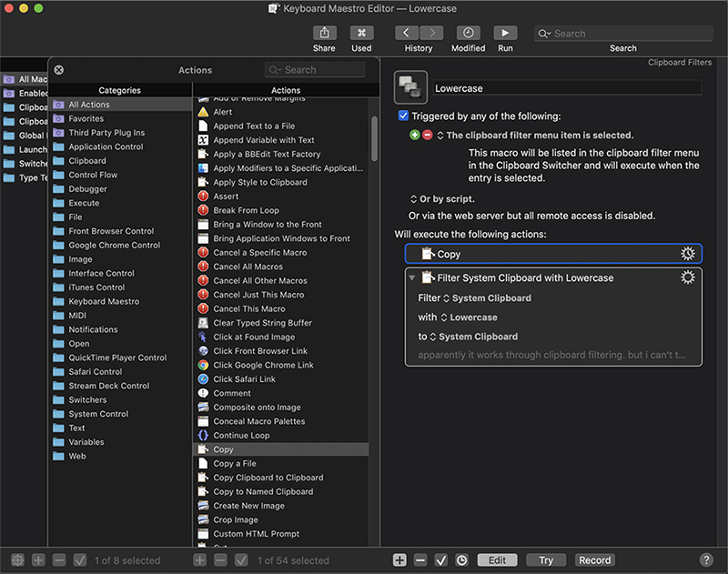This screenshot has height=574, width=728.
Task: Toggle the 'Triggered by any of the following' checkbox
Action: click(403, 116)
